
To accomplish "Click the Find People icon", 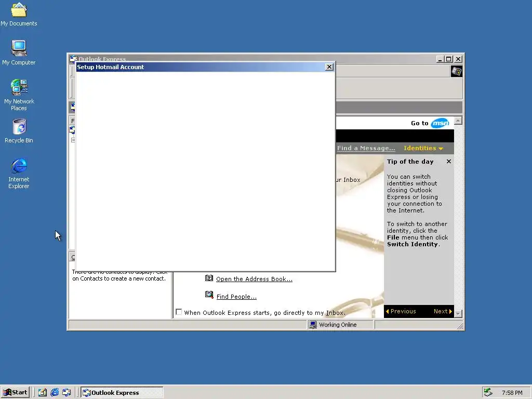I will tap(209, 295).
